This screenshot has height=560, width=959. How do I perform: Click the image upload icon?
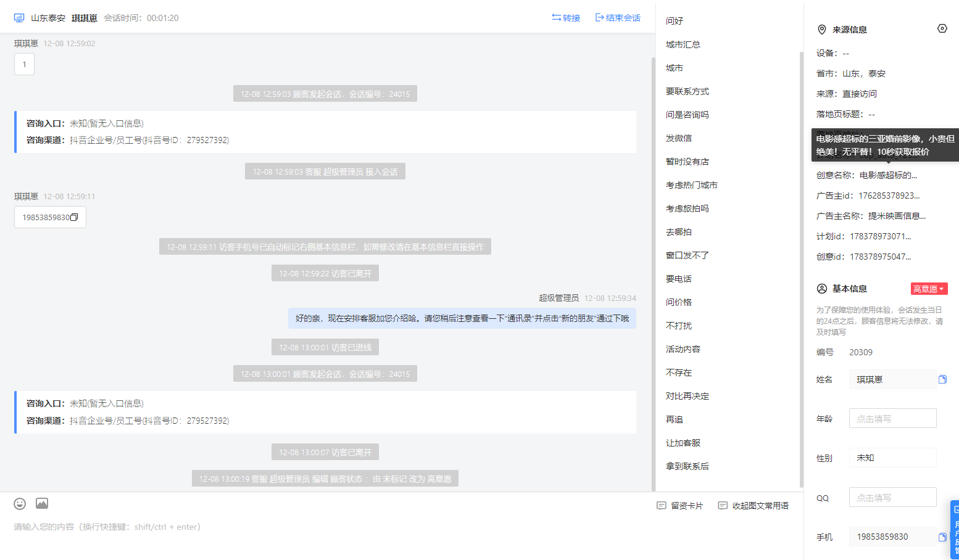click(x=42, y=504)
